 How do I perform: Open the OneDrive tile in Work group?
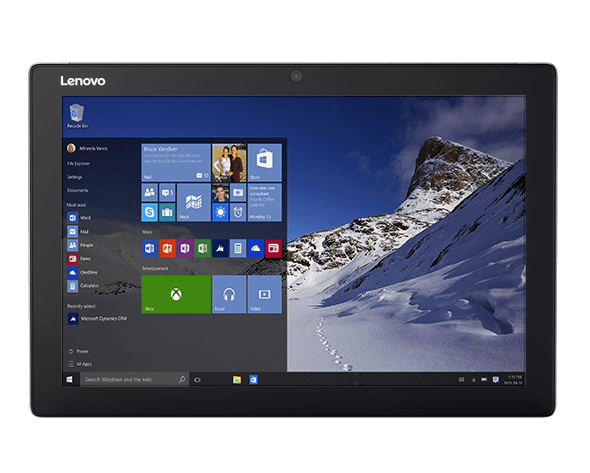click(x=255, y=248)
